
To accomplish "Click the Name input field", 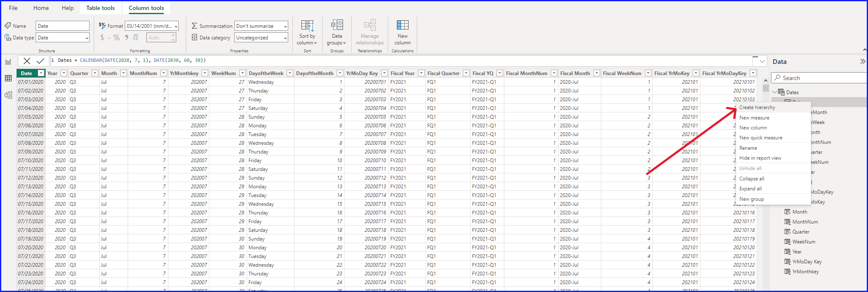I will tap(63, 26).
